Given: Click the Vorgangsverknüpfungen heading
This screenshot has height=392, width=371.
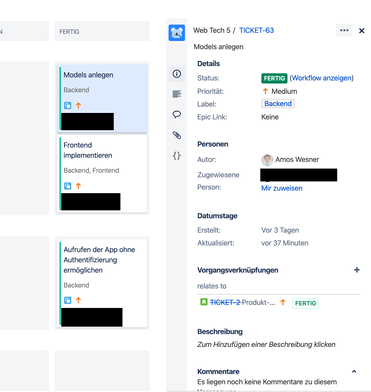Looking at the screenshot, I should click(x=238, y=270).
